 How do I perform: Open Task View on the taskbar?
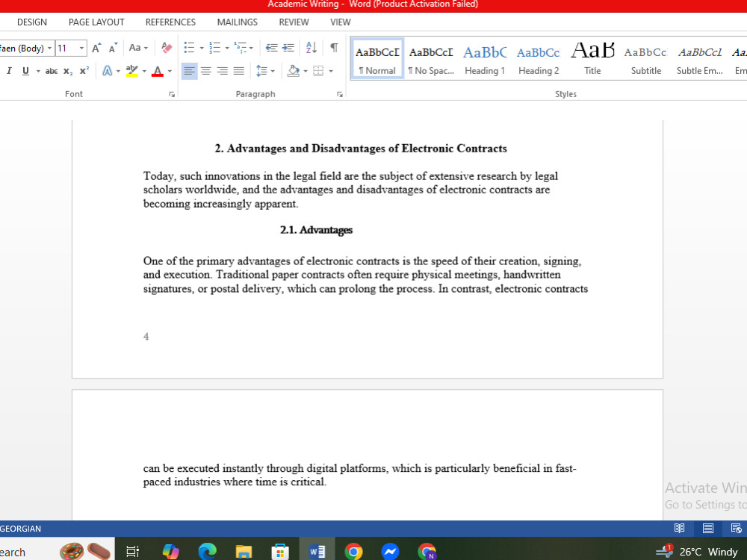(132, 552)
